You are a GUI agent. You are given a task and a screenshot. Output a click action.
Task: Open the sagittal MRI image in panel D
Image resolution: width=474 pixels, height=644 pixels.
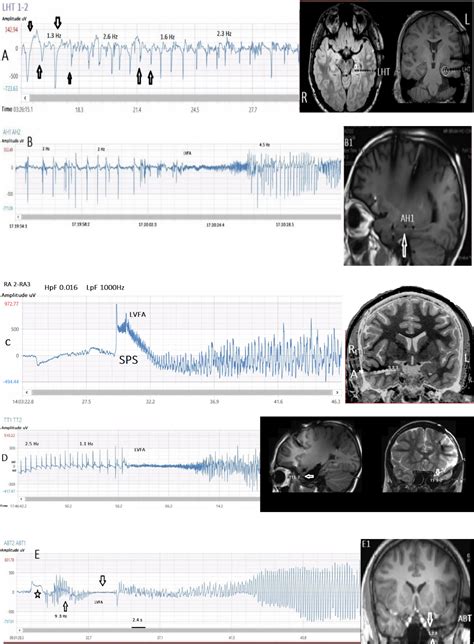(x=315, y=458)
